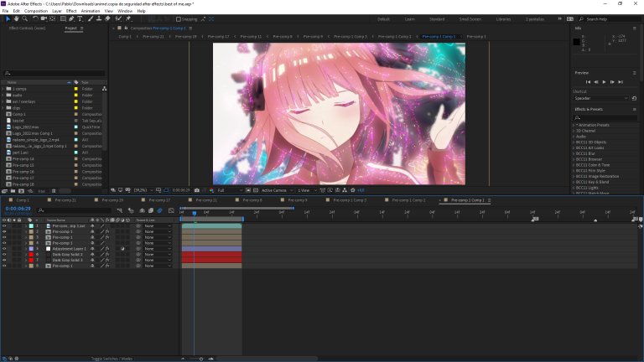Toggle Motion Blur enable switch in timeline
644x362 pixels.
[160, 210]
